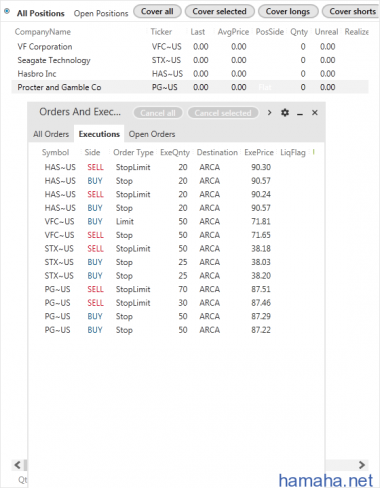Click the Cancel all button
Image resolution: width=380 pixels, height=488 pixels.
(x=158, y=113)
